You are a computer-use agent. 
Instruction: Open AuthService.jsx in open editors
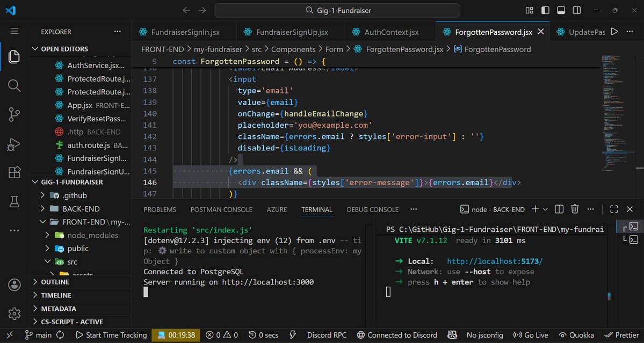click(x=81, y=65)
